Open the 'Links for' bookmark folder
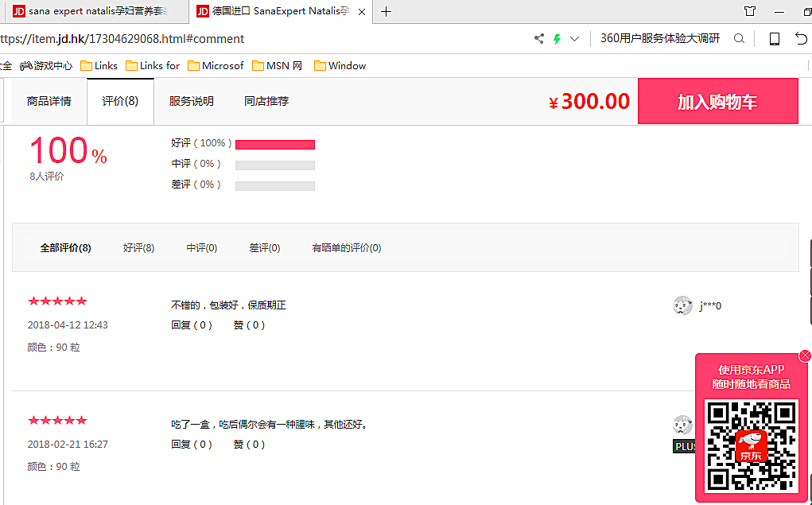Screen dimensions: 812x505 [153, 66]
